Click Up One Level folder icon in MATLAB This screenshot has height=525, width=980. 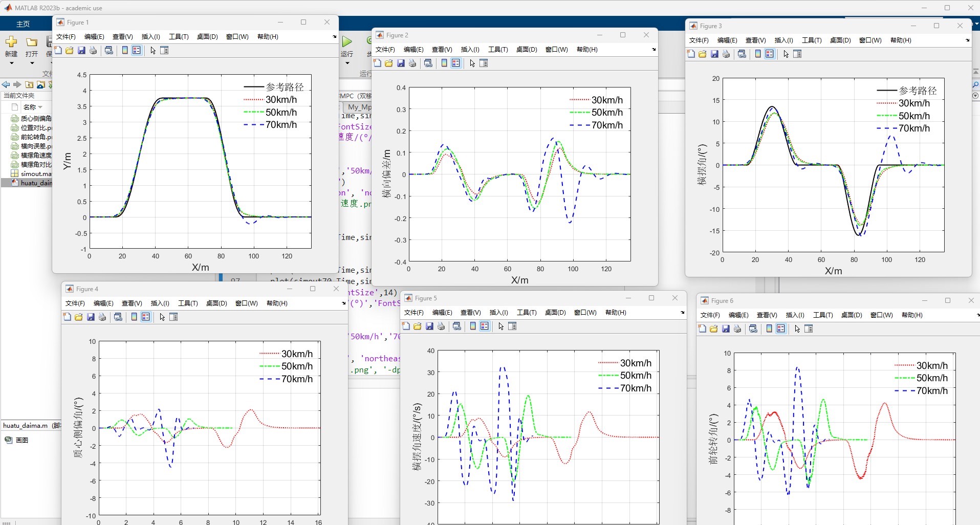(x=29, y=84)
